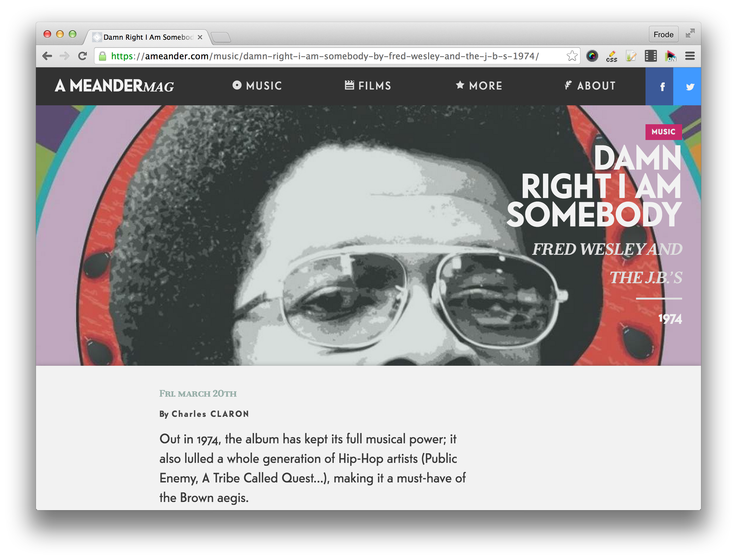This screenshot has width=737, height=560.
Task: Open the Frode profile button
Action: point(663,34)
